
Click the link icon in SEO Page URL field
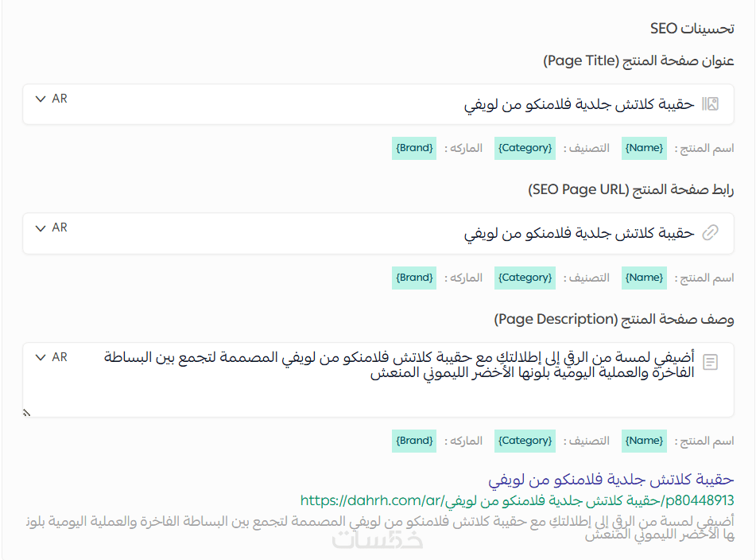pos(710,232)
